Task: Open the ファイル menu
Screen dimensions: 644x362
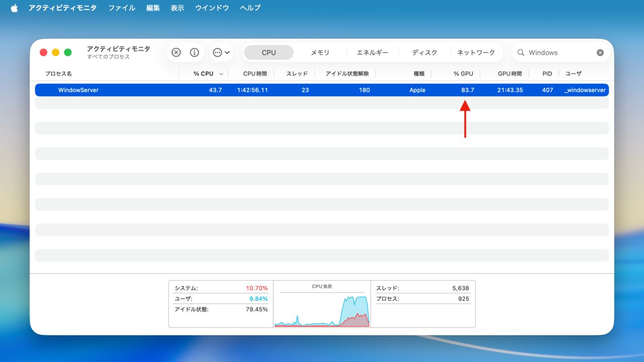Action: pos(121,8)
